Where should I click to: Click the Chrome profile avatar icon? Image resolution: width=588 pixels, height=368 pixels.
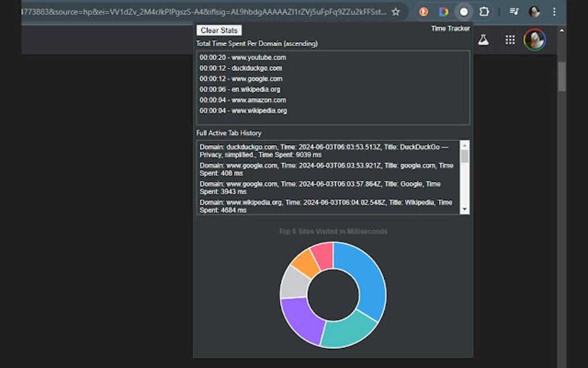click(x=534, y=12)
